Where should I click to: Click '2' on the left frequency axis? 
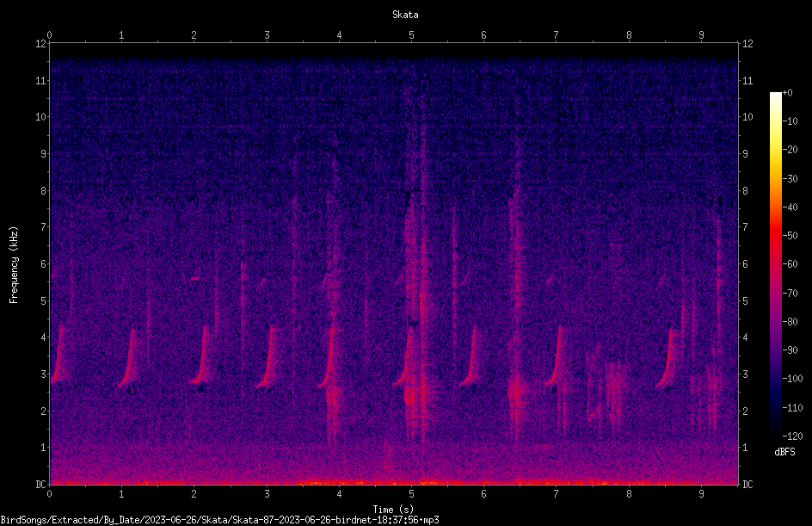pyautogui.click(x=43, y=411)
